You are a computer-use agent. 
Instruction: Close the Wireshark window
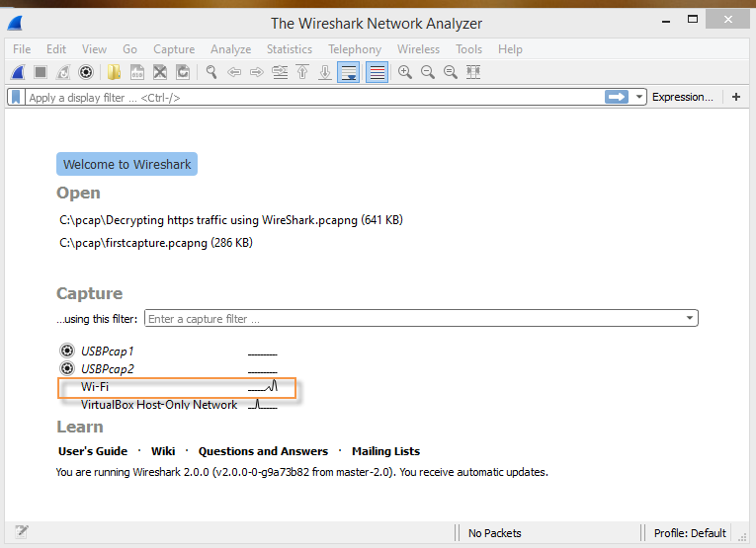(728, 19)
